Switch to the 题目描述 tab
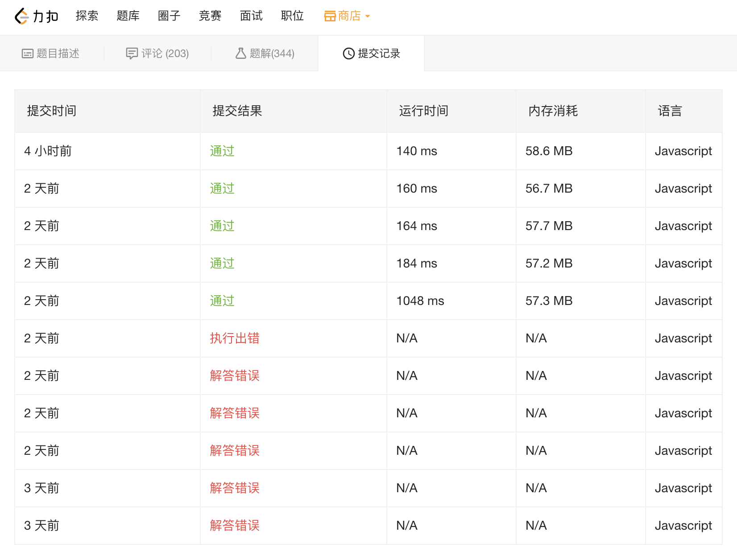The image size is (737, 560). tap(51, 53)
